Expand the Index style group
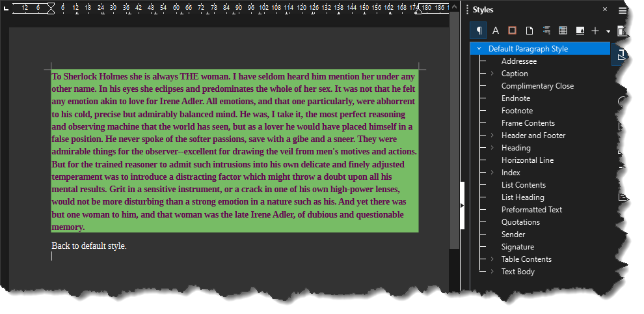The image size is (644, 314). (x=492, y=173)
